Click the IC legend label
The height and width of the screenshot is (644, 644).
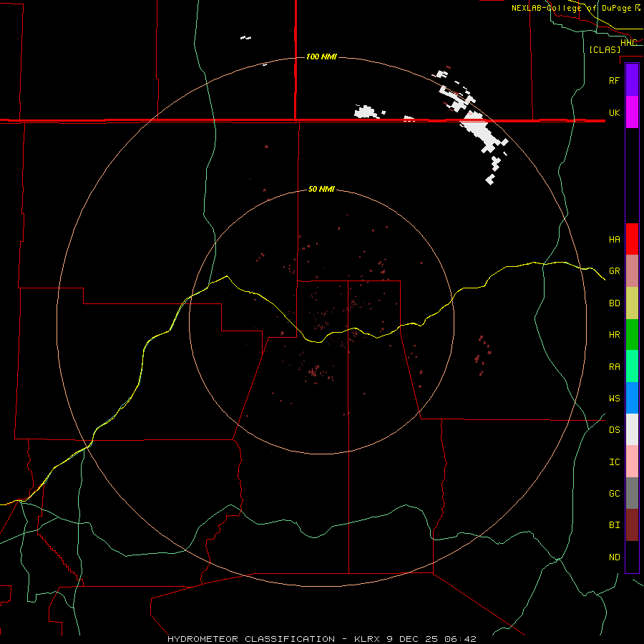click(615, 462)
